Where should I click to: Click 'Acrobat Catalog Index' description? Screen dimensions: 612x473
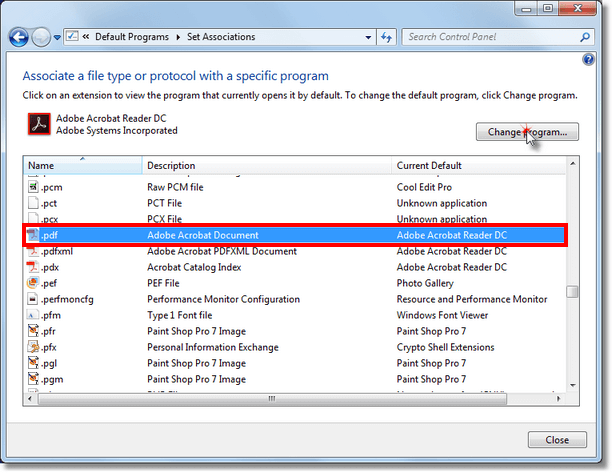[x=194, y=267]
